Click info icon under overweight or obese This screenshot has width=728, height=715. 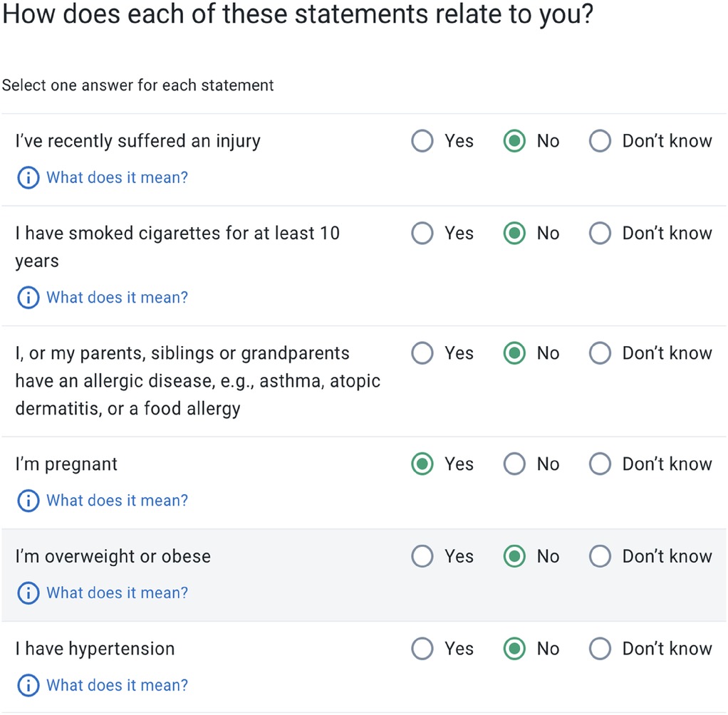point(28,593)
